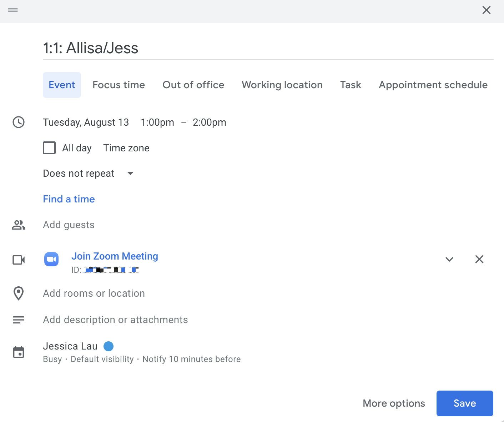504x422 pixels.
Task: Open the Does not repeat dropdown
Action: (x=88, y=174)
